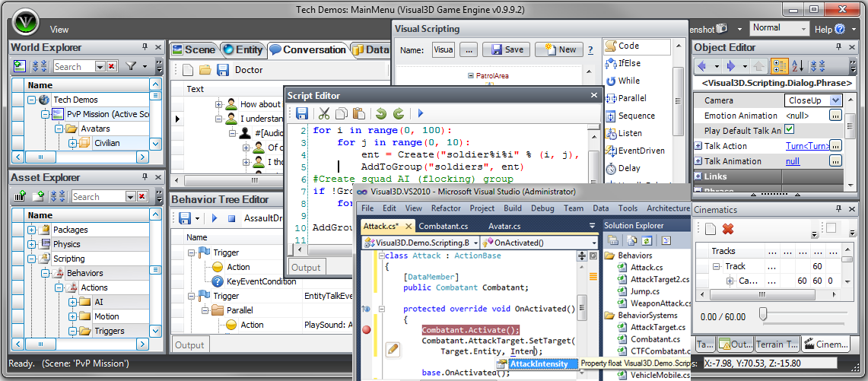Image resolution: width=868 pixels, height=381 pixels.
Task: Select the Parallel node in the scripting palette
Action: (x=631, y=98)
